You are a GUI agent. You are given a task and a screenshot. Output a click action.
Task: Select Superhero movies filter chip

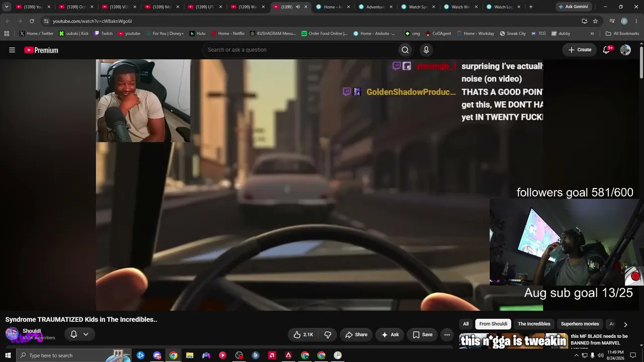click(580, 324)
